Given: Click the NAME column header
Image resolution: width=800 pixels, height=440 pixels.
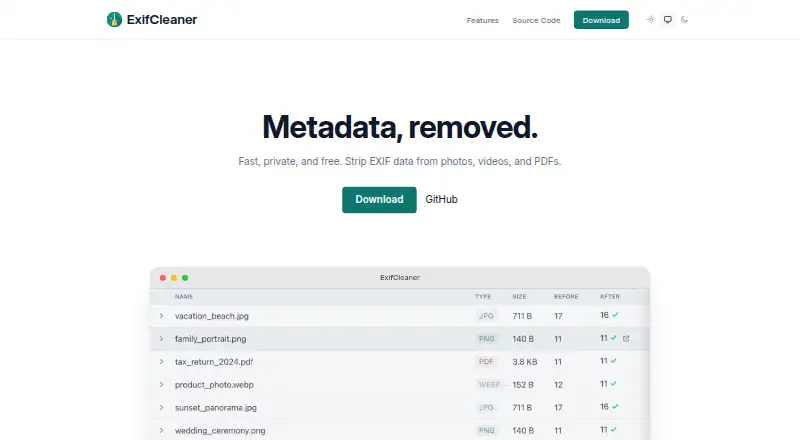Looking at the screenshot, I should [x=184, y=297].
